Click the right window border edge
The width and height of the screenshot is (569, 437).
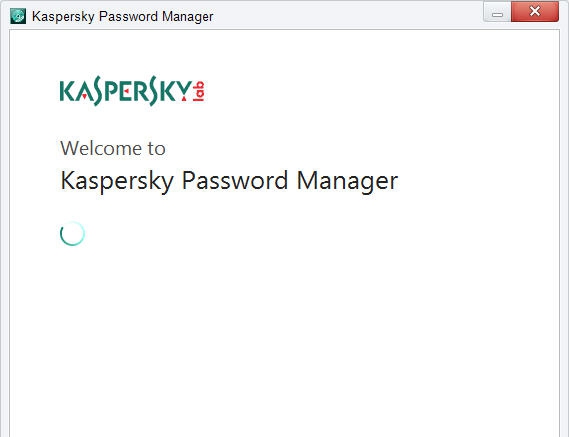(564, 232)
